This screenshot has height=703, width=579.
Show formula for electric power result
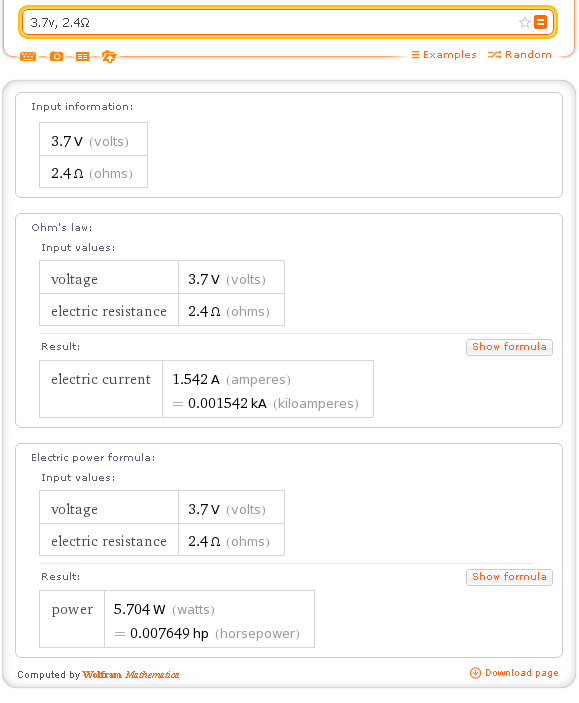pos(509,577)
